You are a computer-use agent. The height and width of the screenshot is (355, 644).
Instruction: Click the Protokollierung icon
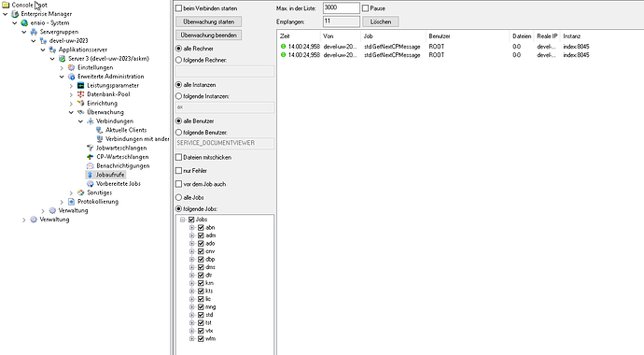tap(72, 202)
